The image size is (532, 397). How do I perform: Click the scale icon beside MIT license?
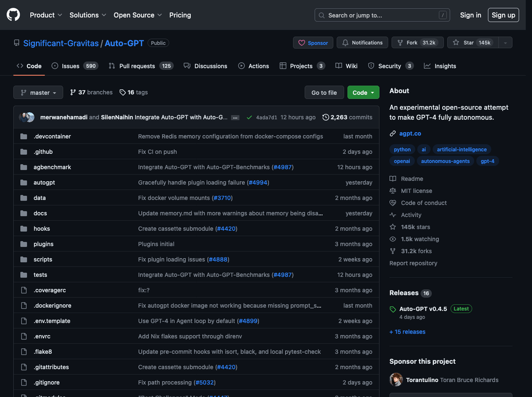pyautogui.click(x=393, y=191)
